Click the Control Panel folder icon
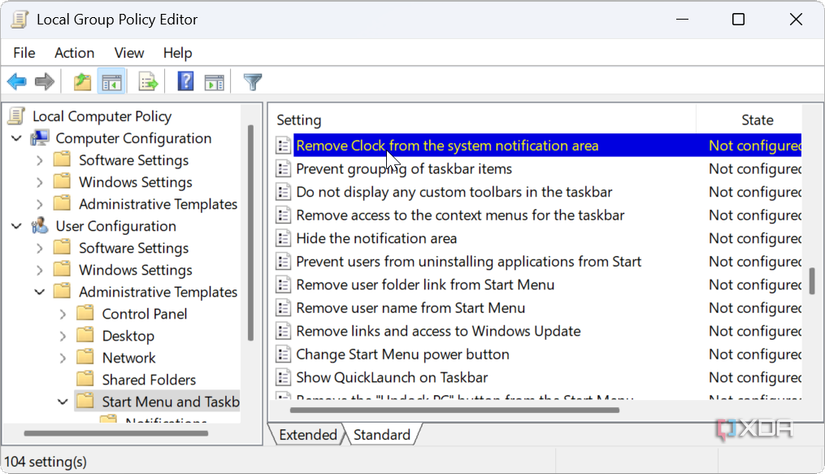 [x=85, y=313]
